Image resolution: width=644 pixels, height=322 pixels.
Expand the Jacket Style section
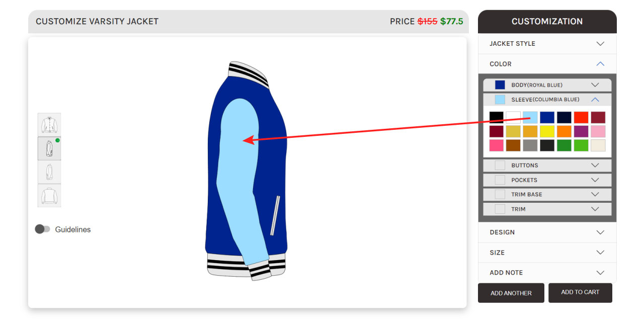coord(547,44)
